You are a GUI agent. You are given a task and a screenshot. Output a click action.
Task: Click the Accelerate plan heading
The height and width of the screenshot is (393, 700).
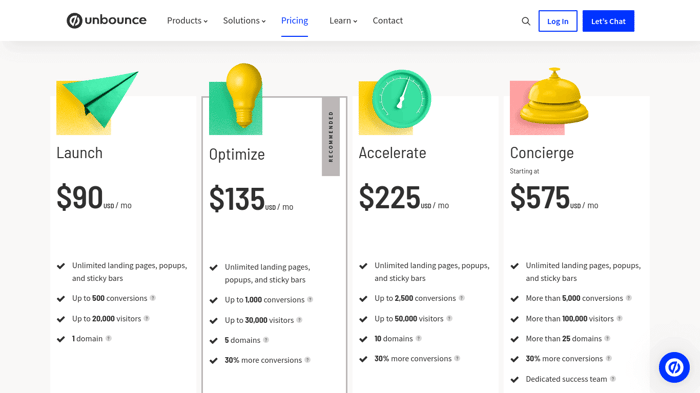point(392,153)
